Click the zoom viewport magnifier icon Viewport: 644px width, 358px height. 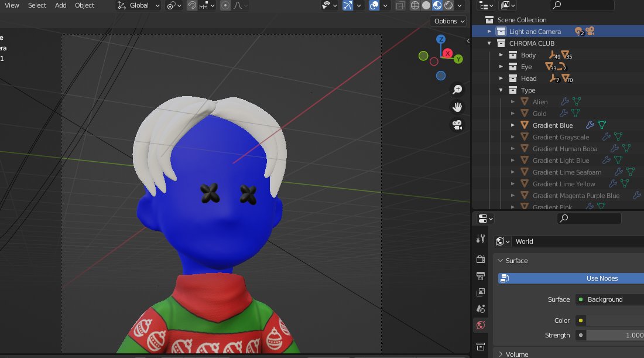click(457, 89)
